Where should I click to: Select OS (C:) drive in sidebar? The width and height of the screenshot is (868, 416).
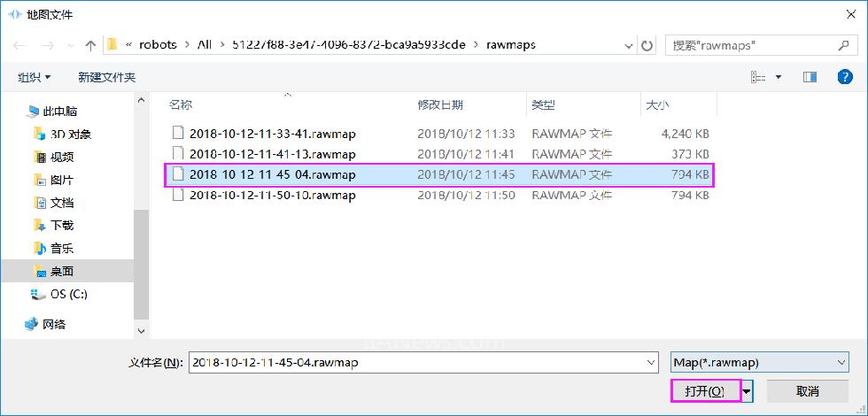tap(68, 294)
